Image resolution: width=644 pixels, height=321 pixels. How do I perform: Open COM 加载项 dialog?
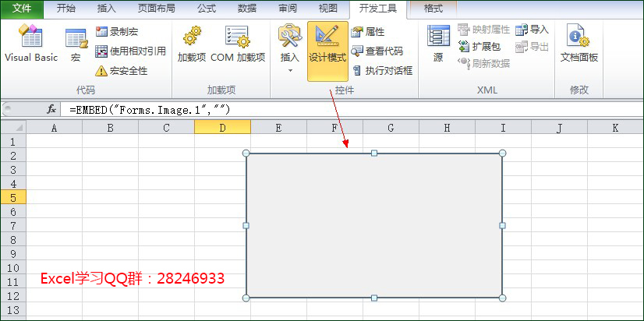(x=238, y=44)
